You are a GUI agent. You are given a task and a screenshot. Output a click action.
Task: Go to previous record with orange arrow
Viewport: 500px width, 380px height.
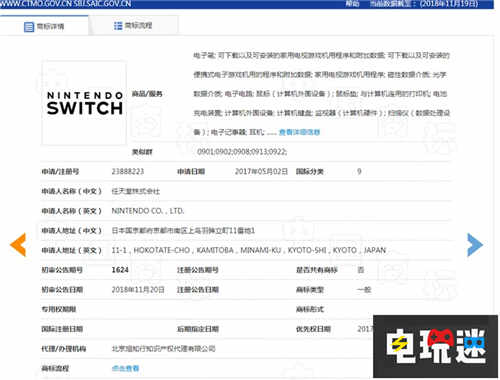(18, 244)
